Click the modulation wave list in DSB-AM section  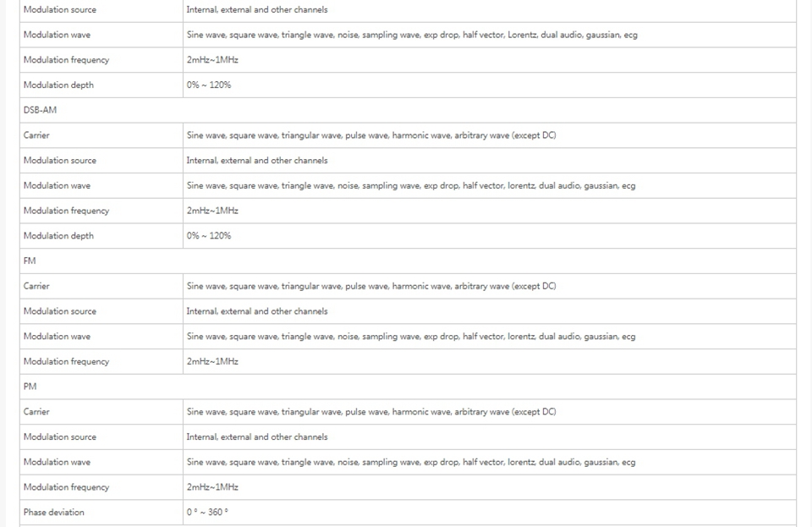tap(411, 185)
